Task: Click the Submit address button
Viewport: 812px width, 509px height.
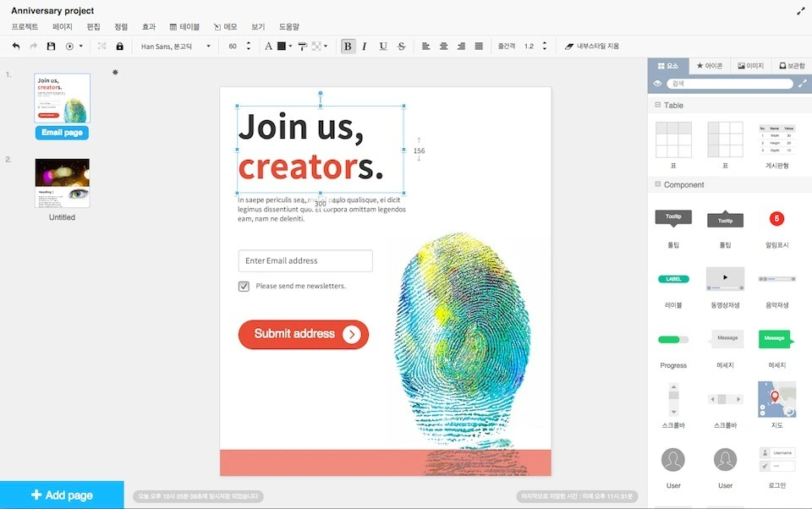Action: coord(304,334)
